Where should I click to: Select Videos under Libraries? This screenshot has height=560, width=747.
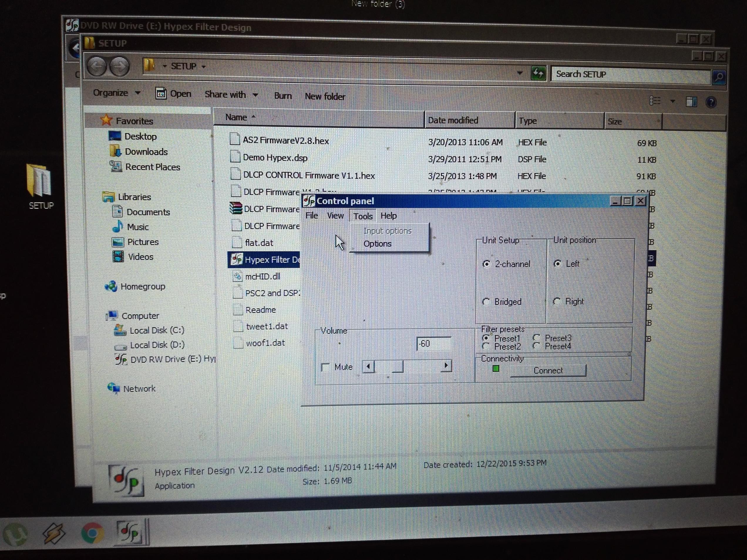tap(133, 257)
